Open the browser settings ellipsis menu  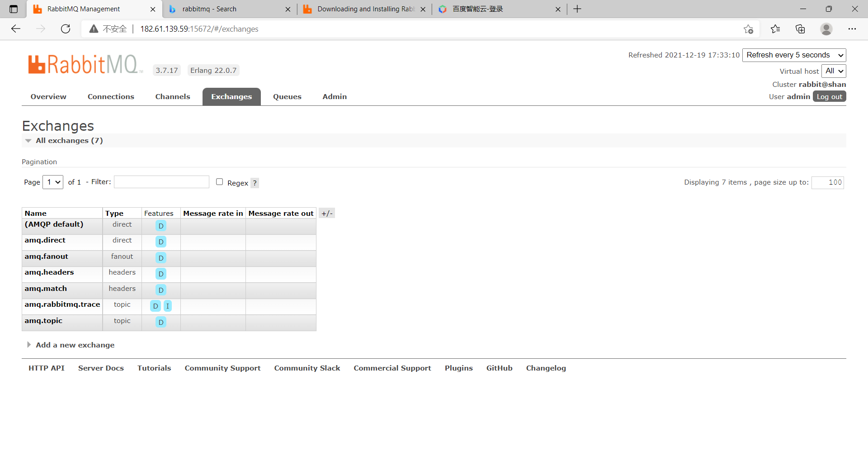click(853, 29)
